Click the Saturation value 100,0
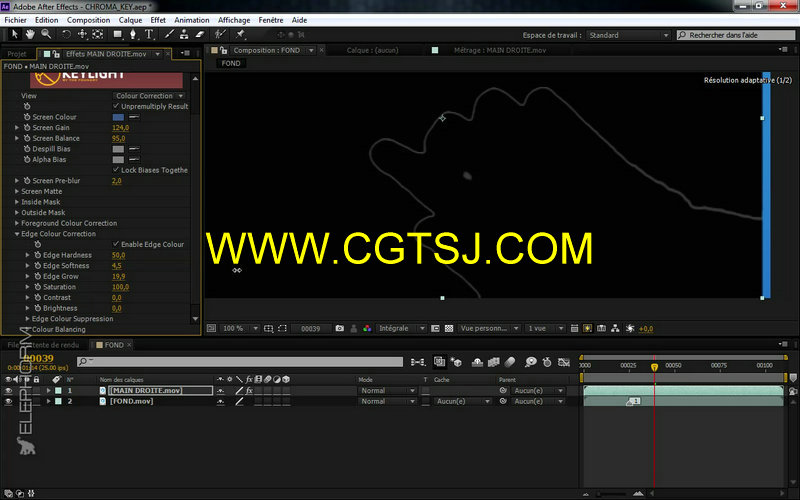 point(120,287)
